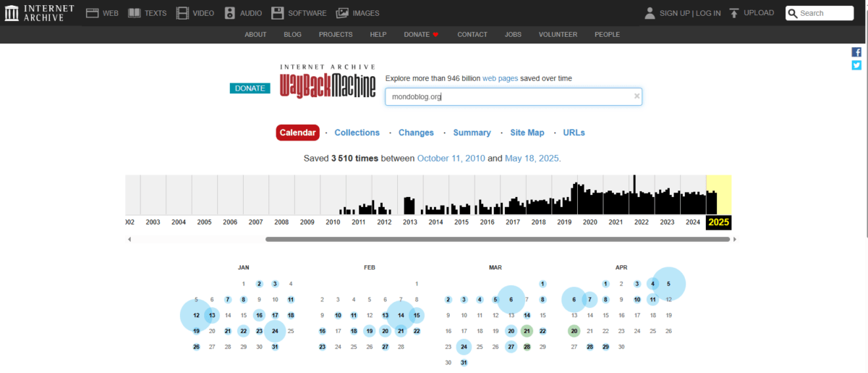Select year 2025 on the timeline
The height and width of the screenshot is (373, 868).
click(x=719, y=222)
